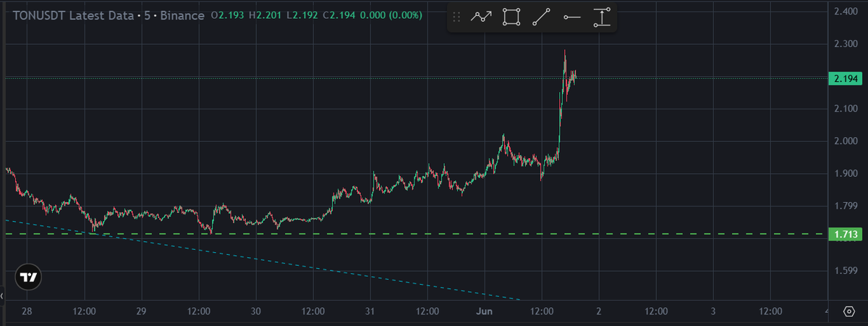
Task: Click the 2.300 price scale label
Action: pos(845,44)
